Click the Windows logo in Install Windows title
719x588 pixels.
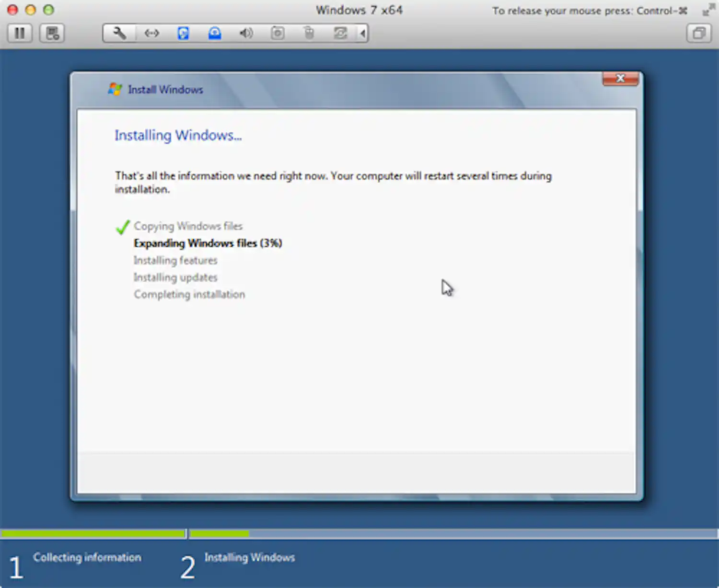coord(115,89)
